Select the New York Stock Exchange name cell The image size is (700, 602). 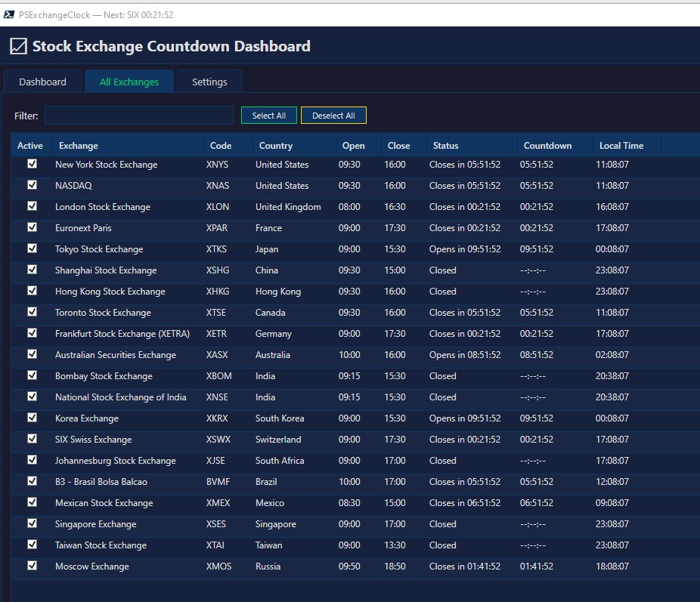107,165
